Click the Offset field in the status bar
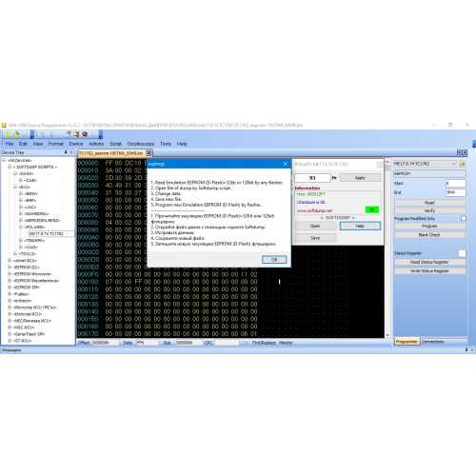476x476 pixels. coord(106,343)
